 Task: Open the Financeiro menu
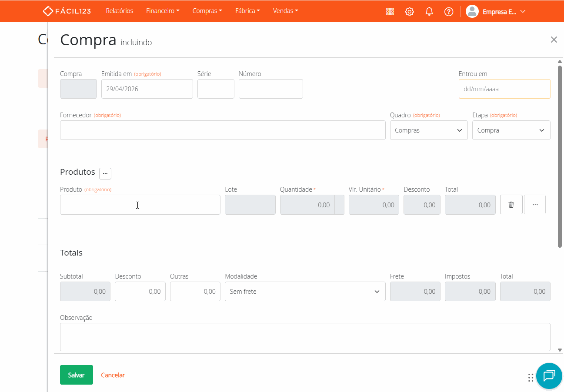pyautogui.click(x=163, y=11)
